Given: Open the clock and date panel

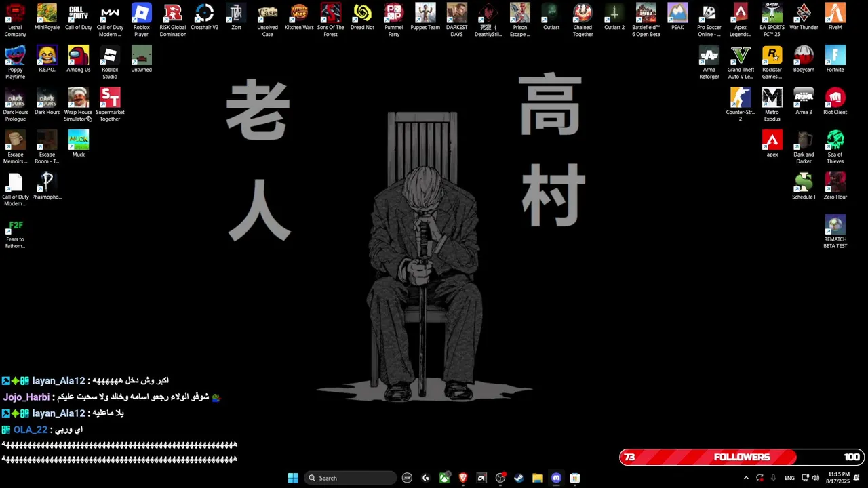Looking at the screenshot, I should coord(838,478).
